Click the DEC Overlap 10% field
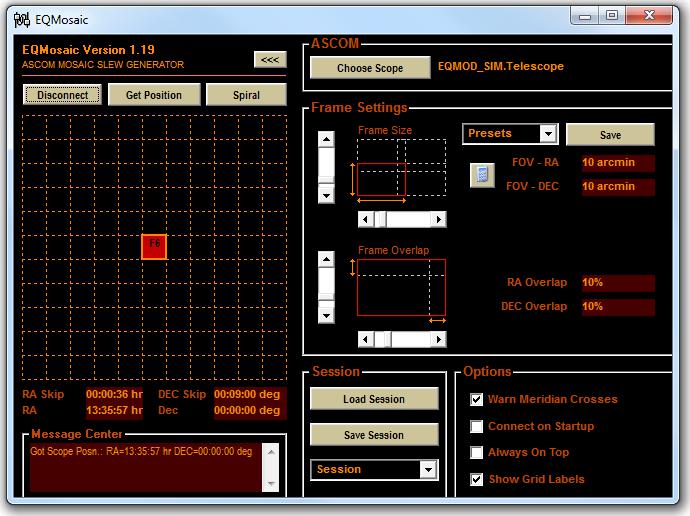Image resolution: width=690 pixels, height=516 pixels. (618, 307)
